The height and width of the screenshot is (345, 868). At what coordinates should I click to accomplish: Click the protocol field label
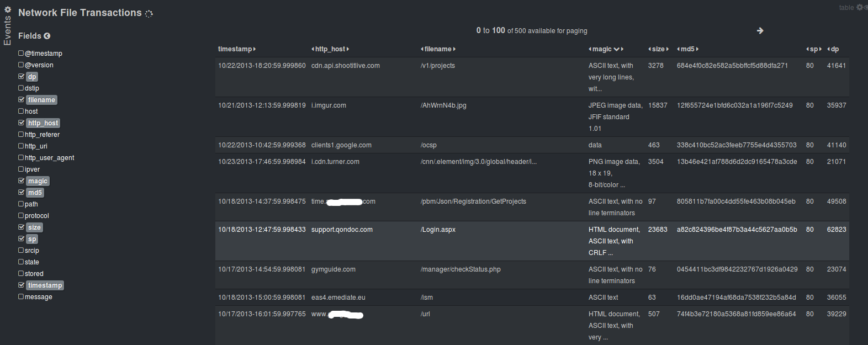(x=37, y=216)
